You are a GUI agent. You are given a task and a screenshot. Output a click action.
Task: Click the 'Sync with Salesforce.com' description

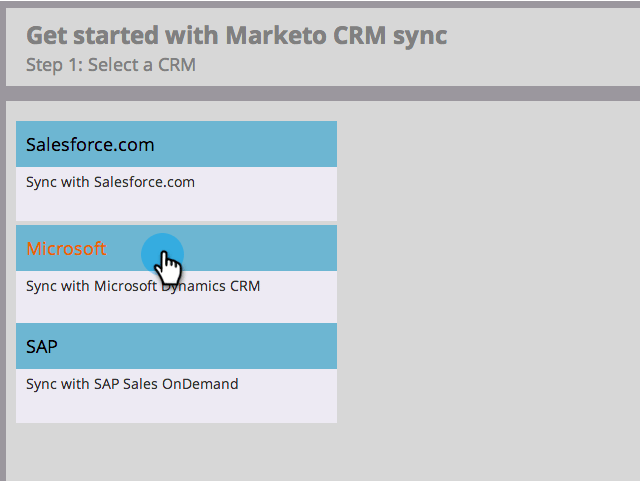(110, 182)
